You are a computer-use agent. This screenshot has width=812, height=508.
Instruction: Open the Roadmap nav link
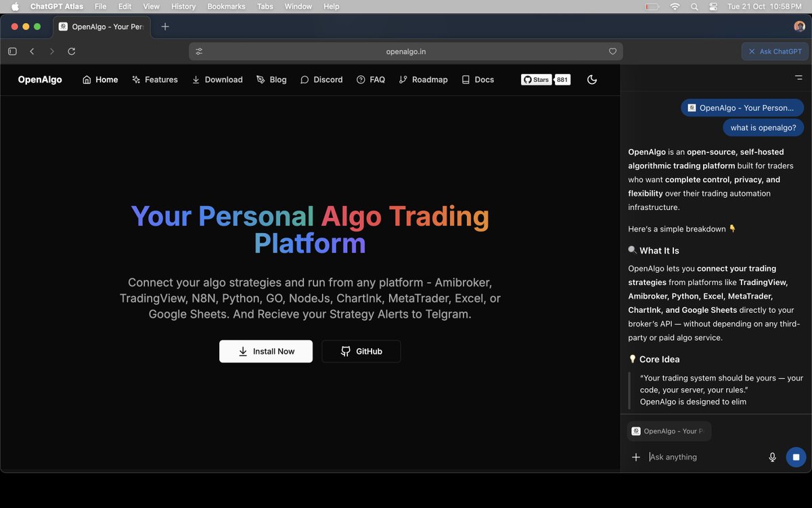point(423,80)
